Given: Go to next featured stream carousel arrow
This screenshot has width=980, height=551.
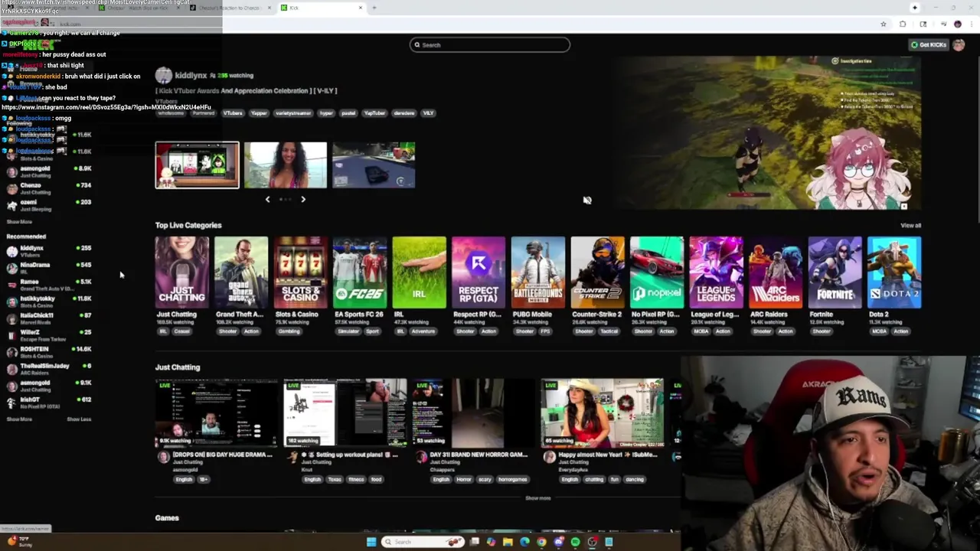Looking at the screenshot, I should pos(303,199).
